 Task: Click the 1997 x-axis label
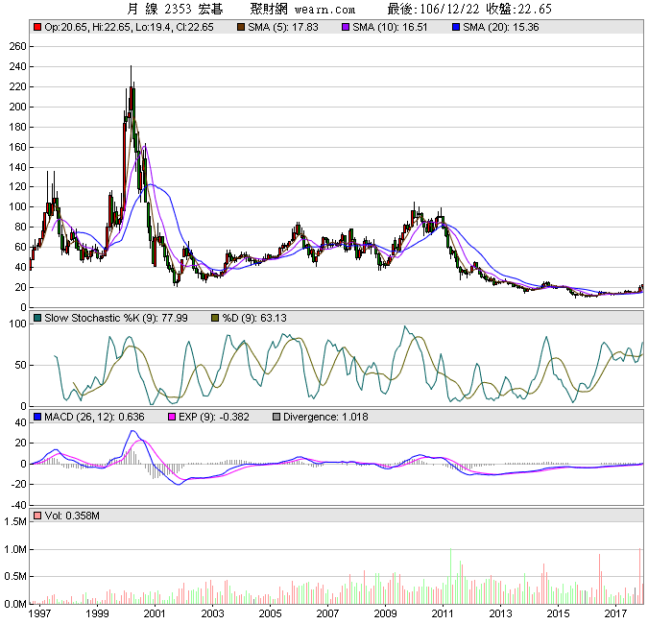(39, 613)
